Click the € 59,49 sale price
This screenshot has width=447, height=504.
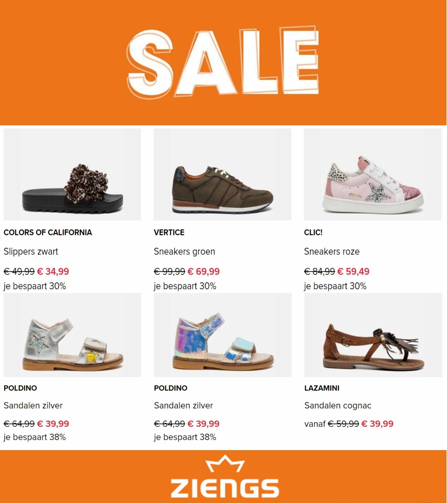point(353,271)
